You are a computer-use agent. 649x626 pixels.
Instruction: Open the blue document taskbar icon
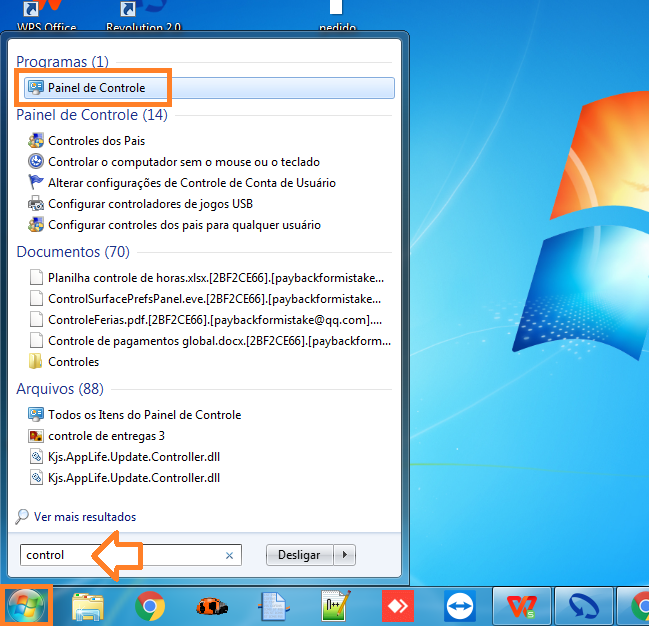(x=274, y=607)
